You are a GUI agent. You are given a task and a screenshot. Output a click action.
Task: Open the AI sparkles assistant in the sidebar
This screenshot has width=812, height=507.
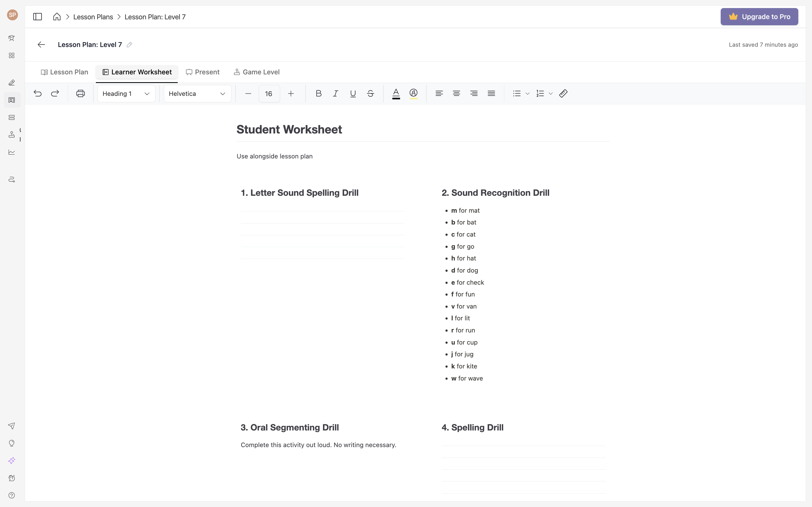[x=12, y=460]
